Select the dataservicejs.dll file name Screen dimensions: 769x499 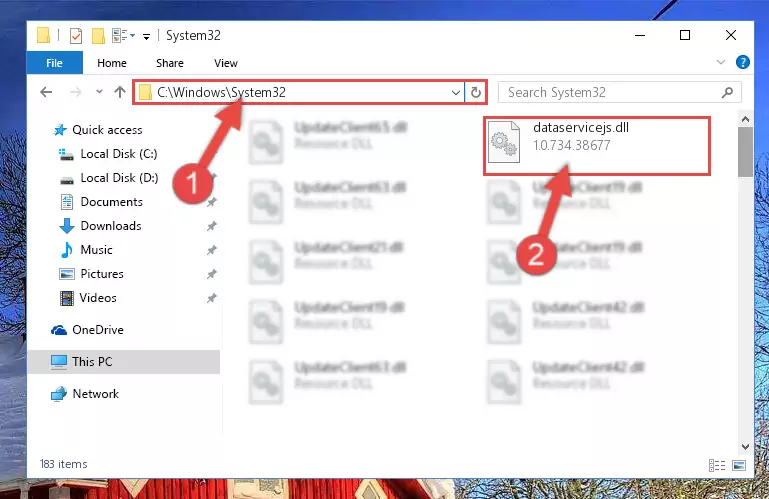tap(581, 128)
